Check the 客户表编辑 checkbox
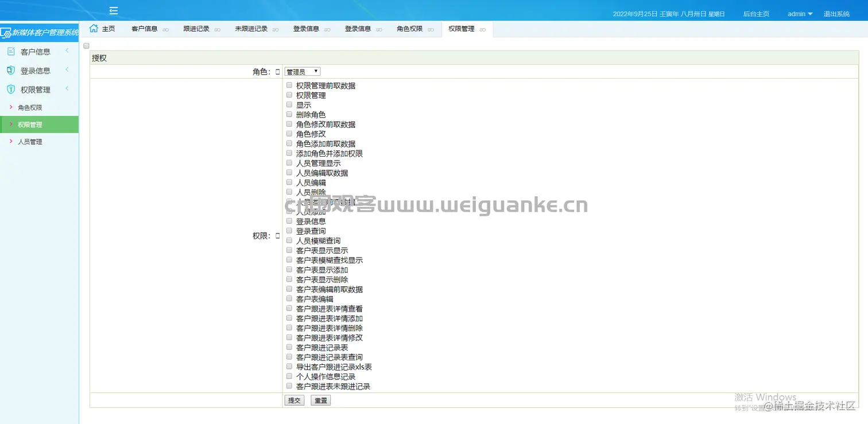This screenshot has height=424, width=868. tap(289, 298)
